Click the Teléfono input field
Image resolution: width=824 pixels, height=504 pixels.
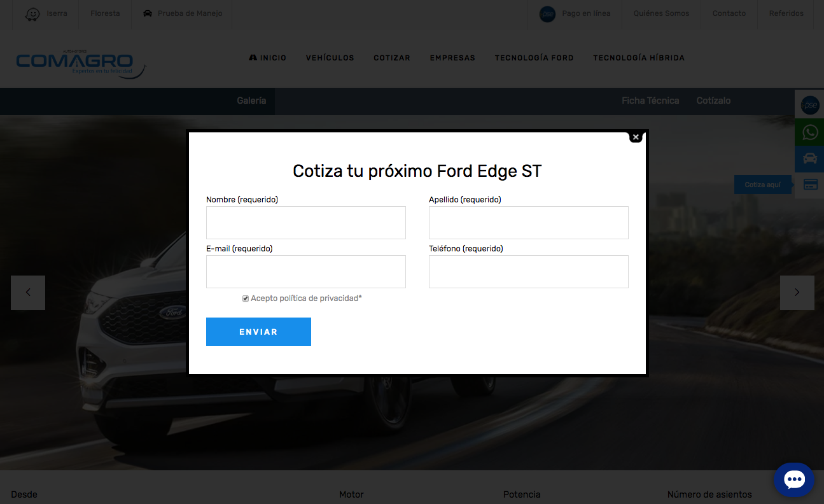(528, 272)
